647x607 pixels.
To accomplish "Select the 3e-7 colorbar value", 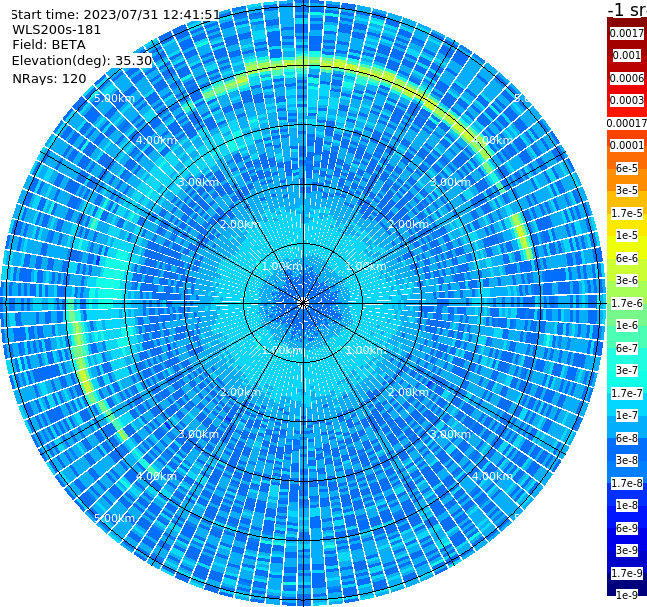I will (x=627, y=370).
